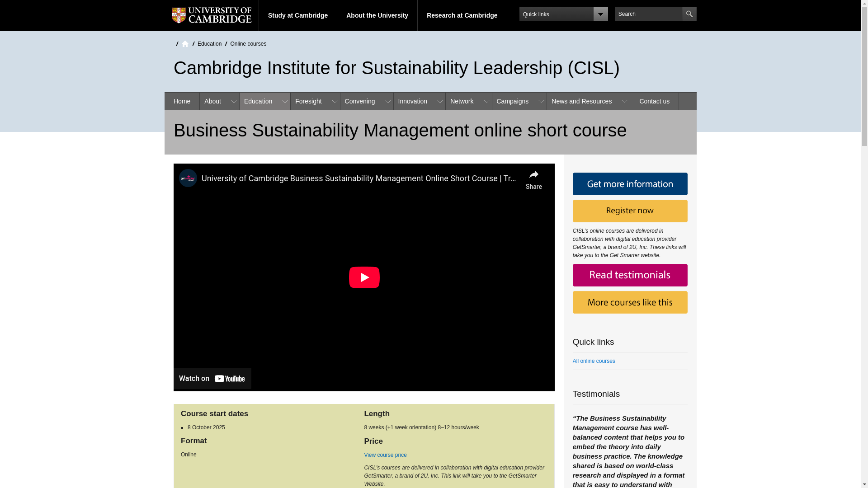Expand the Campaigns menu arrow
The image size is (868, 488).
[541, 101]
